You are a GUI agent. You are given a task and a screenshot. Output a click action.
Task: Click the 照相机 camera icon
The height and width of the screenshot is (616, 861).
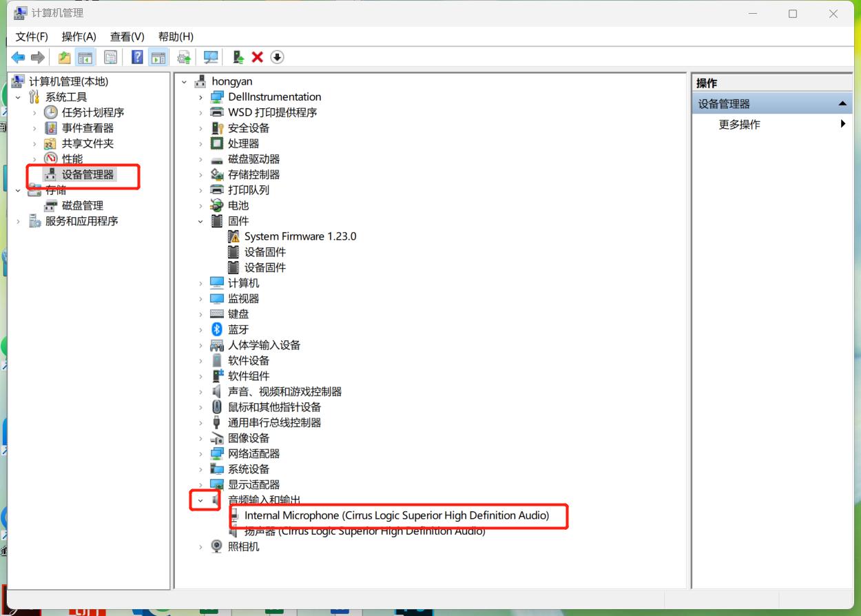(217, 546)
